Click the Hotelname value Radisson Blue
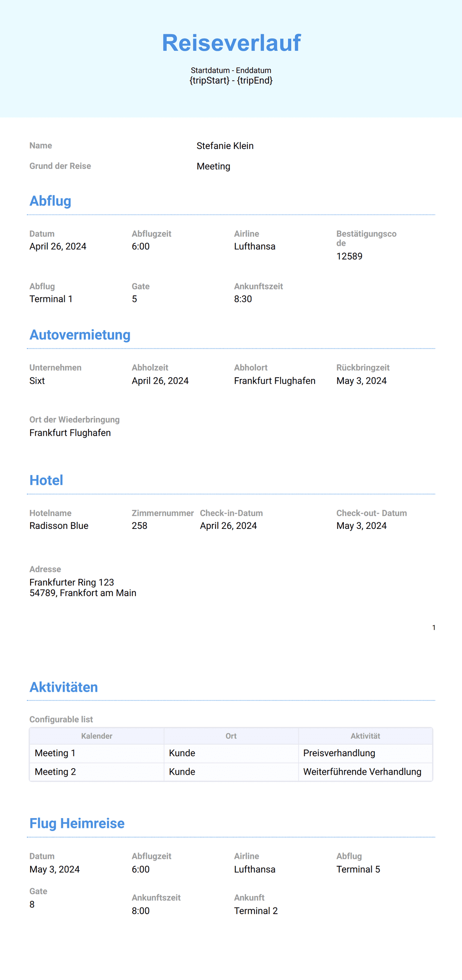 tap(59, 526)
